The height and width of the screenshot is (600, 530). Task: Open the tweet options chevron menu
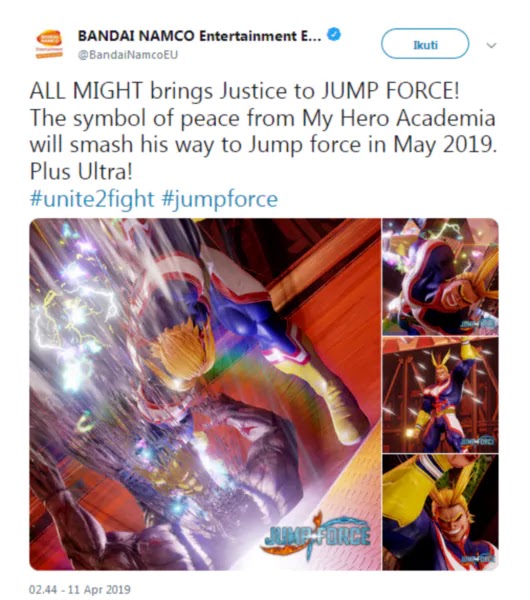(491, 46)
